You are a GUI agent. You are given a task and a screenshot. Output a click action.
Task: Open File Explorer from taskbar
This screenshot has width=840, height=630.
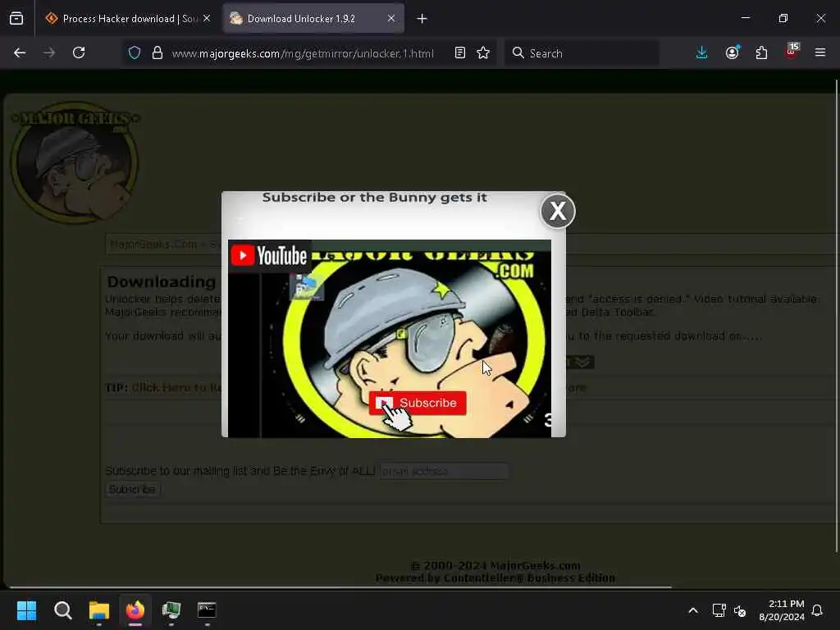tap(99, 610)
